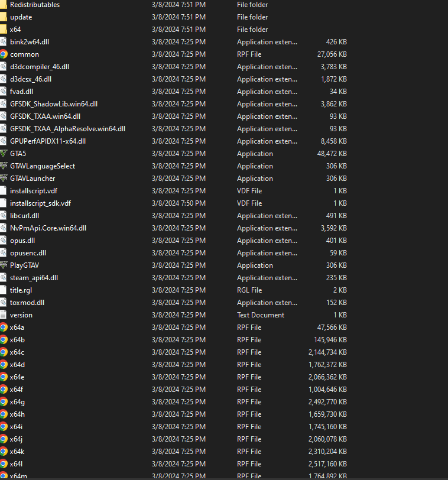Click the blank file icon for installscript.vdf
Image resolution: width=448 pixels, height=480 pixels.
pyautogui.click(x=3, y=191)
